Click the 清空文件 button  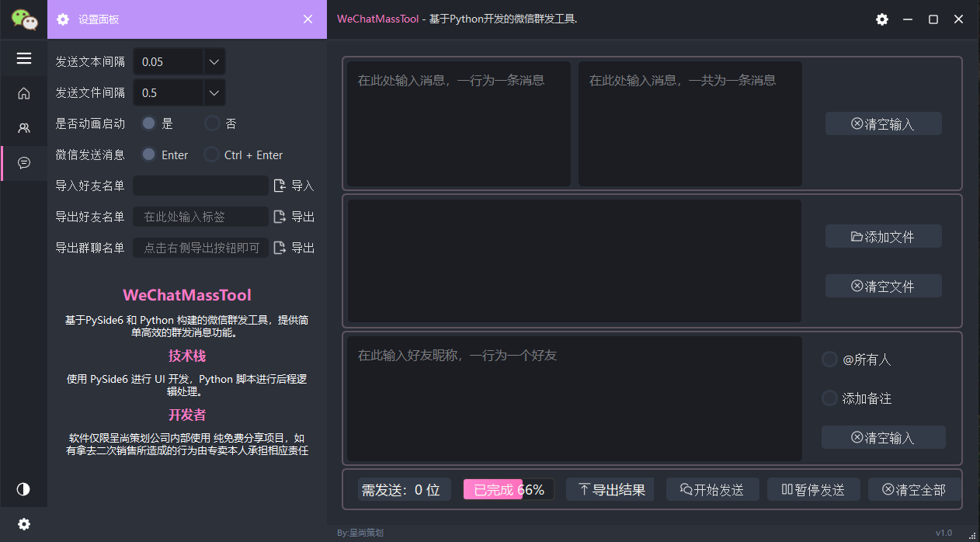884,286
